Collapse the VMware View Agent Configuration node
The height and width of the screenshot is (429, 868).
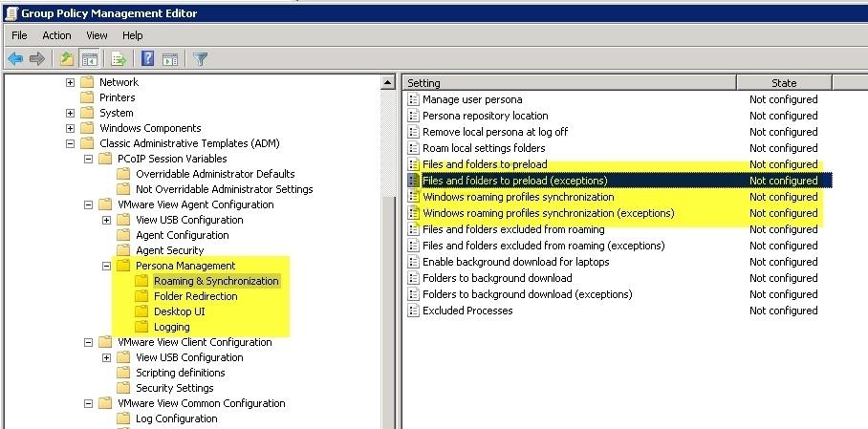pos(88,204)
